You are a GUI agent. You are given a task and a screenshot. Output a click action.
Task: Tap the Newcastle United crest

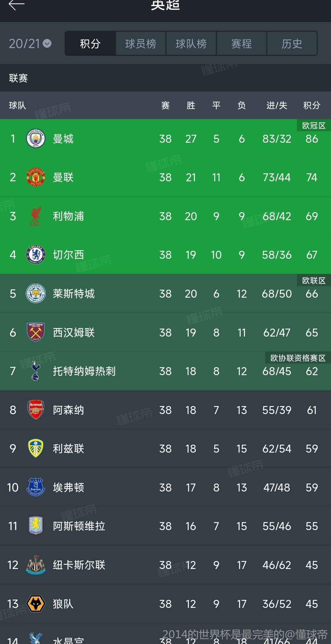(x=36, y=565)
